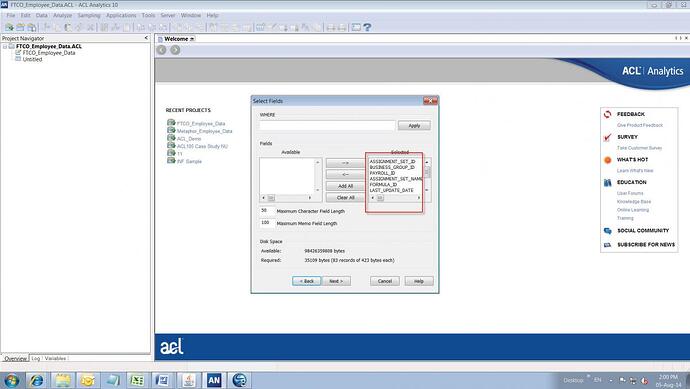The width and height of the screenshot is (690, 389).
Task: Open the Feedback icon in the right panel
Action: (x=608, y=114)
